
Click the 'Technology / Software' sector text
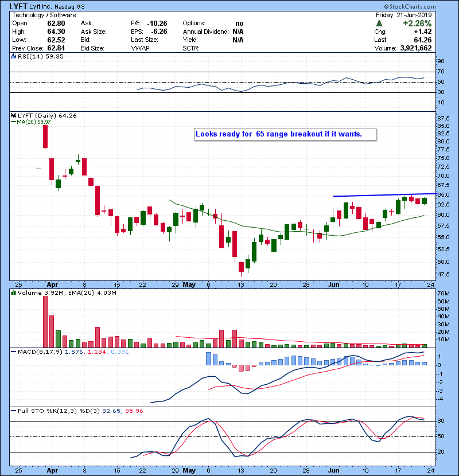(44, 15)
